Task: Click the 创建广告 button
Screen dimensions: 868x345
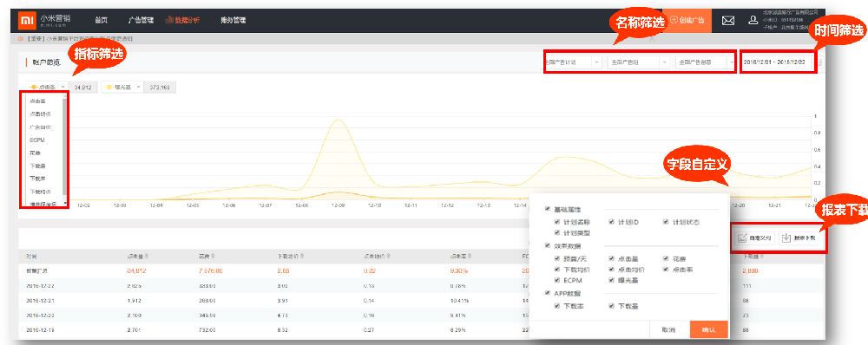Action: coord(687,20)
